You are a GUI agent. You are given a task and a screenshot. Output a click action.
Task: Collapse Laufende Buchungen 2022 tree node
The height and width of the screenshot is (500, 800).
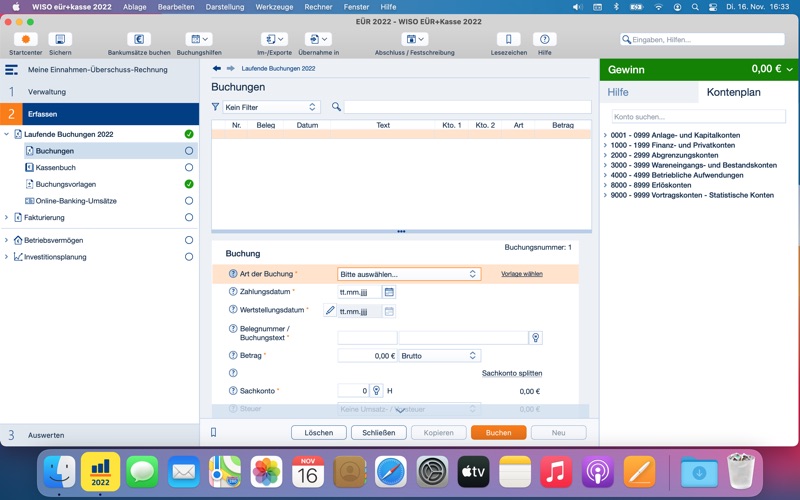[7, 134]
